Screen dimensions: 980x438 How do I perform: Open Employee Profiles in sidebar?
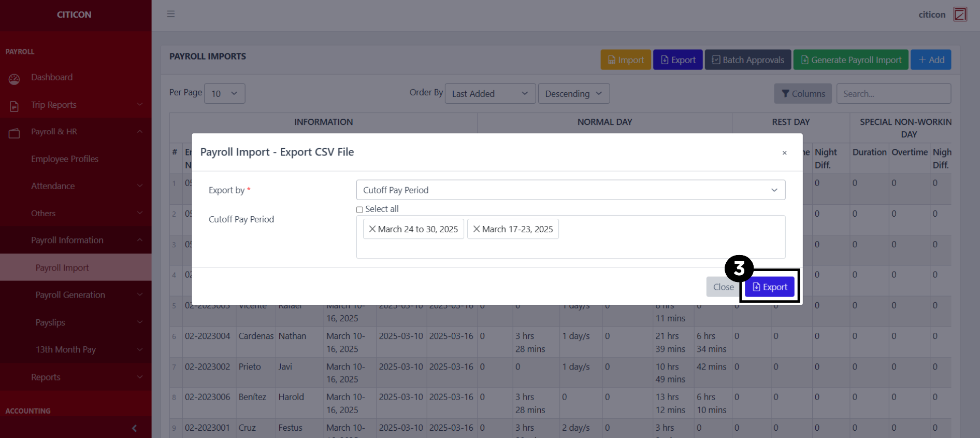[65, 159]
